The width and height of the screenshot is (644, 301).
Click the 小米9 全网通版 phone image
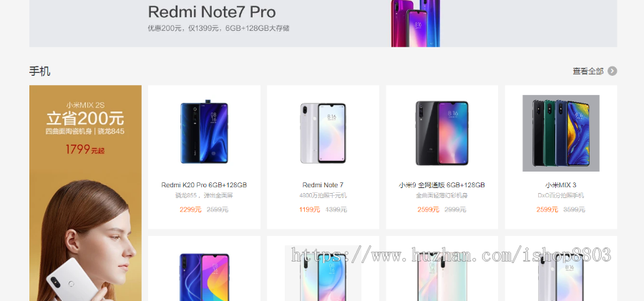click(441, 133)
